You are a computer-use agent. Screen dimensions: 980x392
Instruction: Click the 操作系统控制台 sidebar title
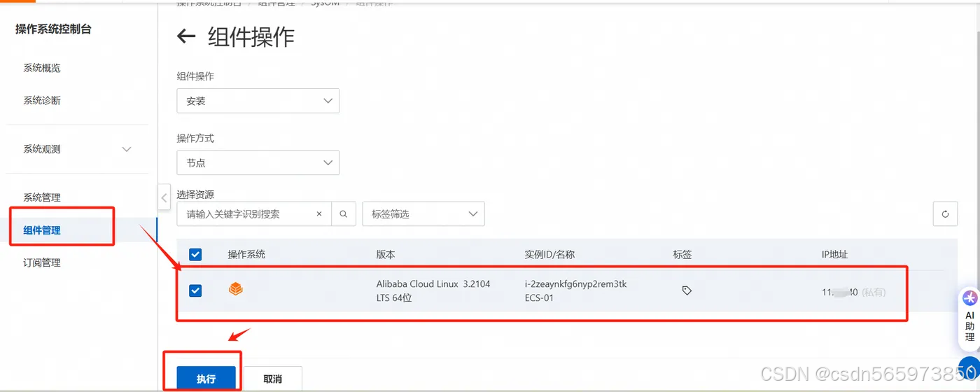[53, 29]
